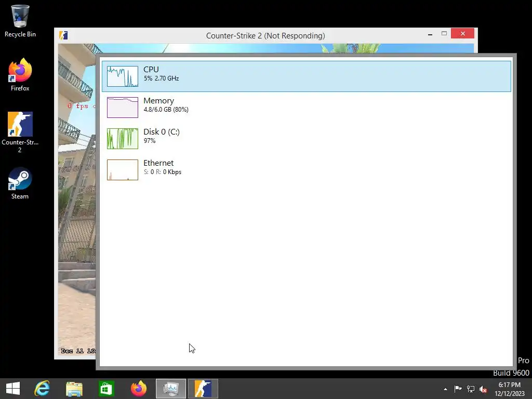Screen dimensions: 532x399
Task: Select the Counter-Strike 2 desktop shortcut
Action: pos(20,132)
